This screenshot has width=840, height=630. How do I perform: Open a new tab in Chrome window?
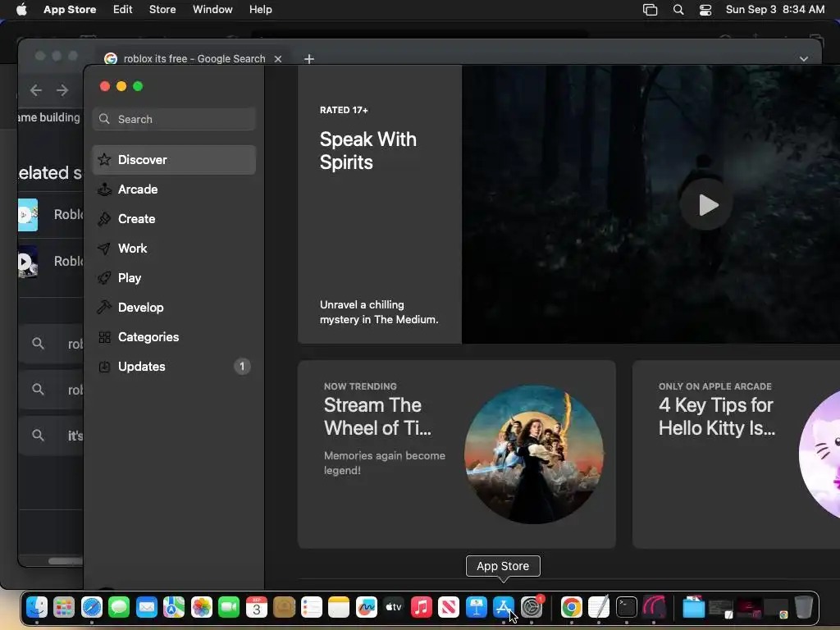click(309, 59)
